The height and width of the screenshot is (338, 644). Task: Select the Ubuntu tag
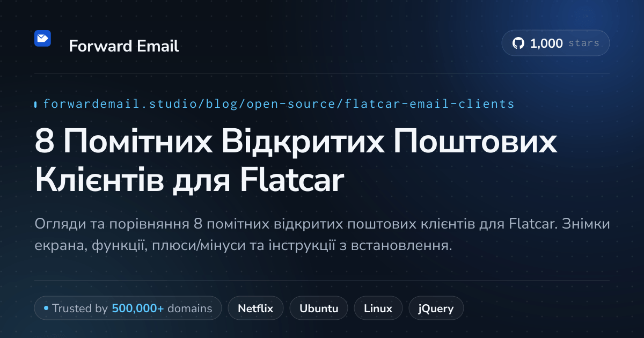[x=319, y=308]
